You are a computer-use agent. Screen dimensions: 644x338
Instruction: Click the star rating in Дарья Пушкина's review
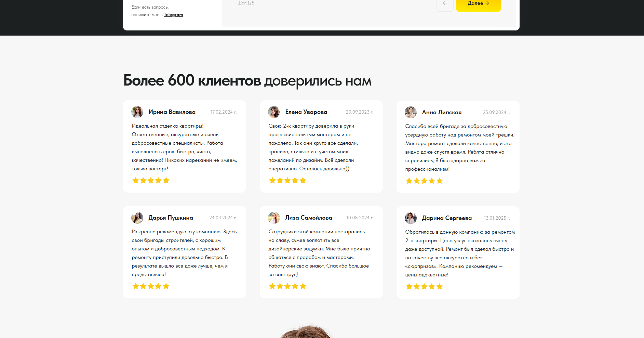coord(151,286)
